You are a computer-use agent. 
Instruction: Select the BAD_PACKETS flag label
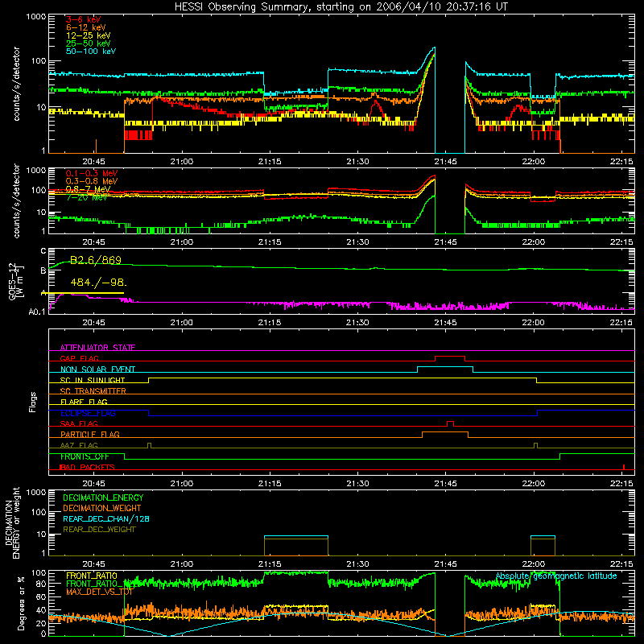coord(87,467)
